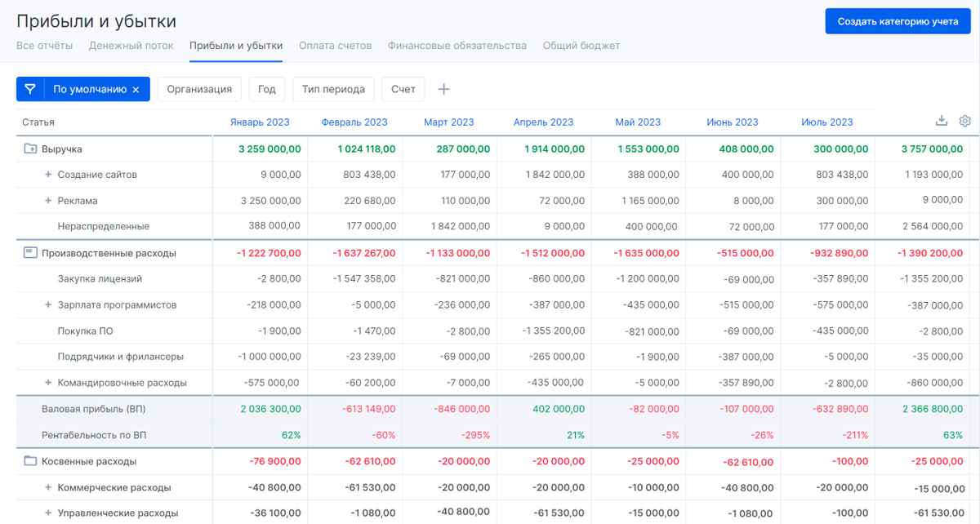Add a new filter with plus icon
980x524 pixels.
444,89
